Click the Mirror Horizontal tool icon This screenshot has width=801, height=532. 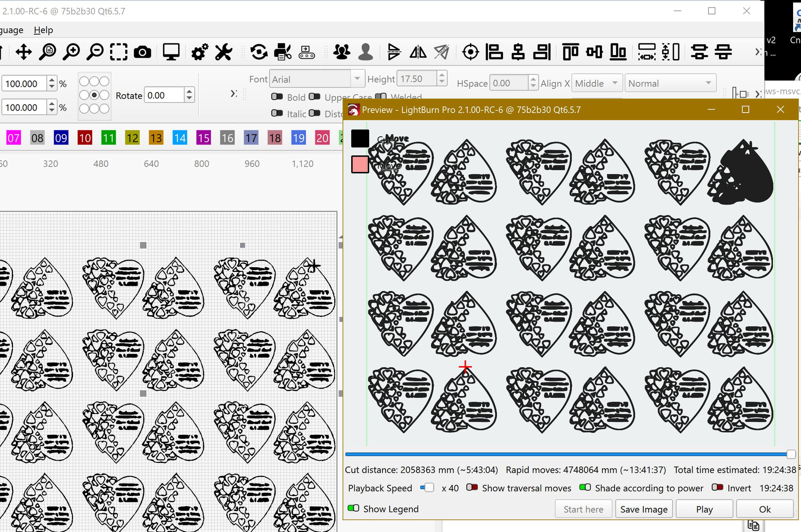pyautogui.click(x=418, y=52)
